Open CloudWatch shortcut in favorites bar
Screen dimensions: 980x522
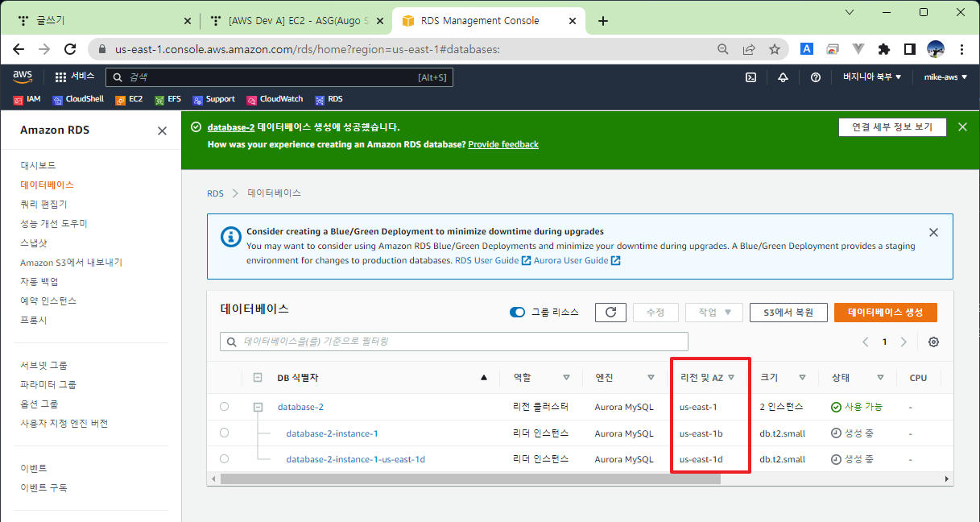pos(275,99)
